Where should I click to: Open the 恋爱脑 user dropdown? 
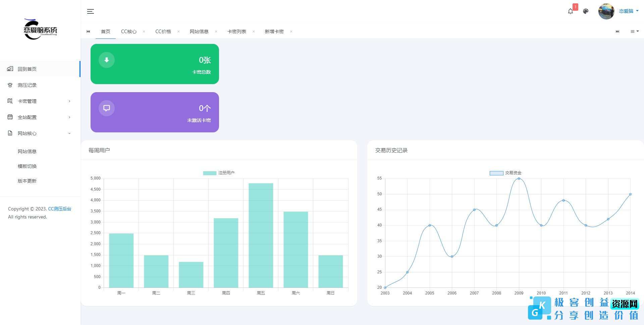(629, 11)
